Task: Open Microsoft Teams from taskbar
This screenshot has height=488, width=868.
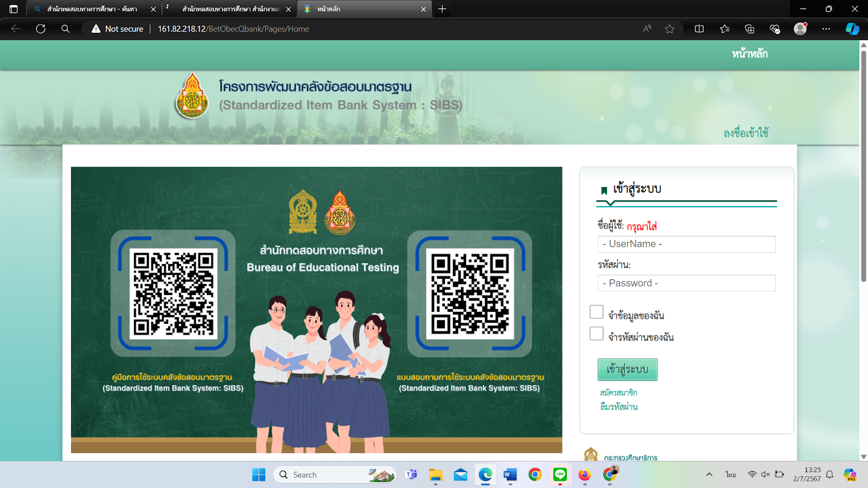Action: (x=411, y=475)
